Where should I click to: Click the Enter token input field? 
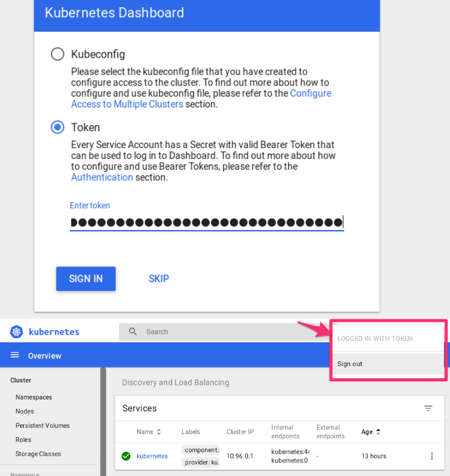[207, 222]
